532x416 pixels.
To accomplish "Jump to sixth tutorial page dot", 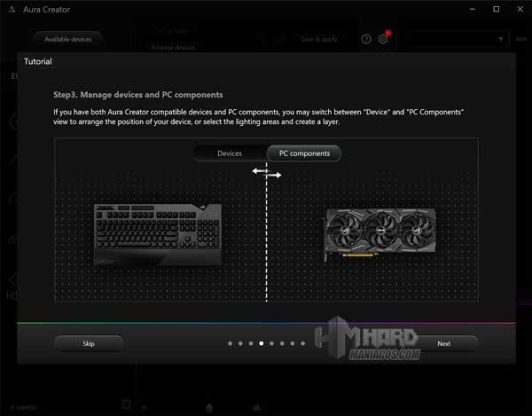I will pyautogui.click(x=282, y=343).
